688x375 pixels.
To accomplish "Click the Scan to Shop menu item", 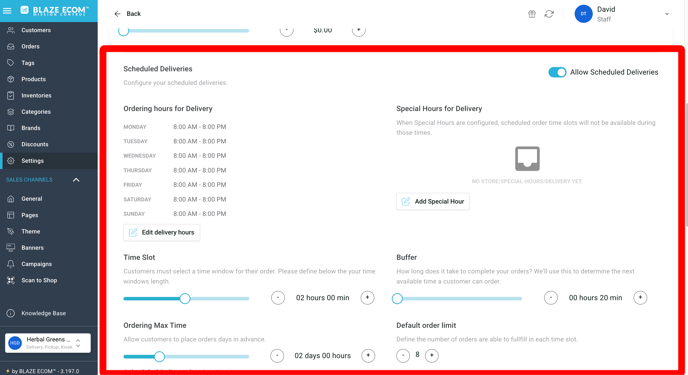I will point(39,280).
